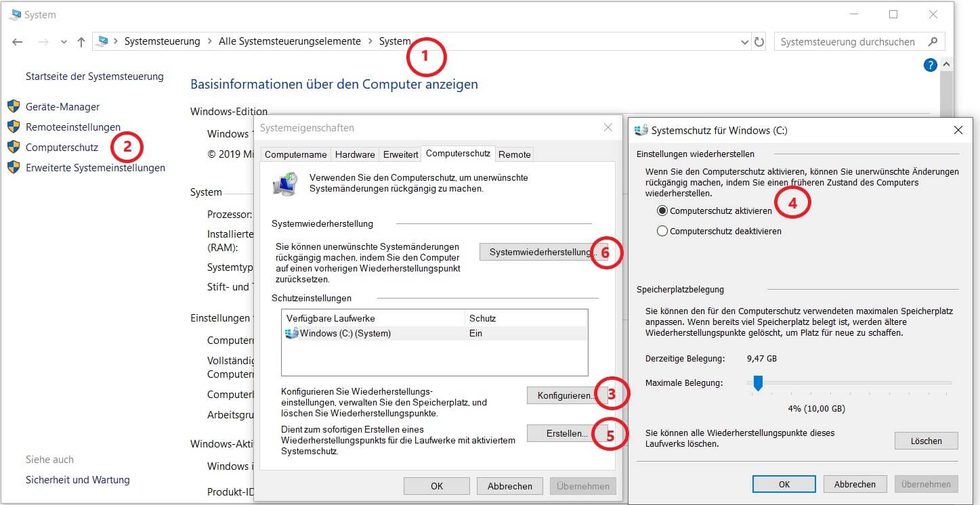This screenshot has width=980, height=505.
Task: Click the Systemwiederherstellung button
Action: coord(543,252)
